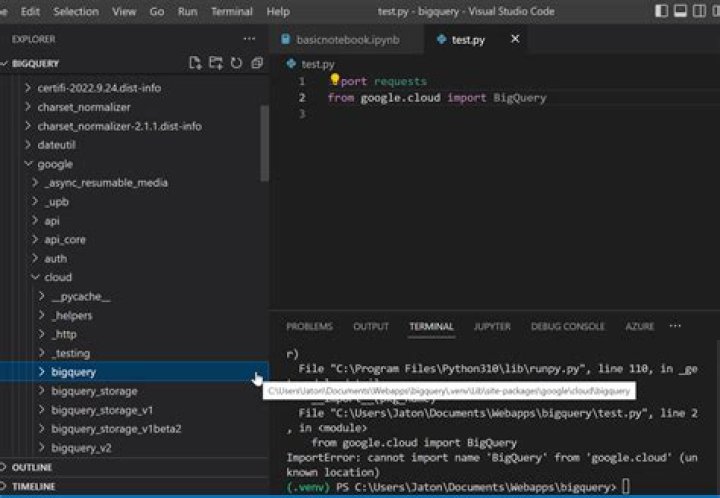Expand the charset_normalizer folder

(133, 107)
